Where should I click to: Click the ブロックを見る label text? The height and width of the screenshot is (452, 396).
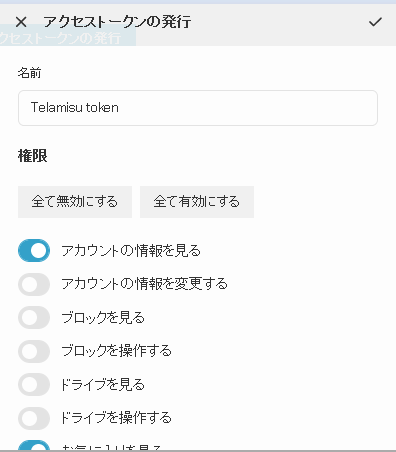tap(103, 317)
